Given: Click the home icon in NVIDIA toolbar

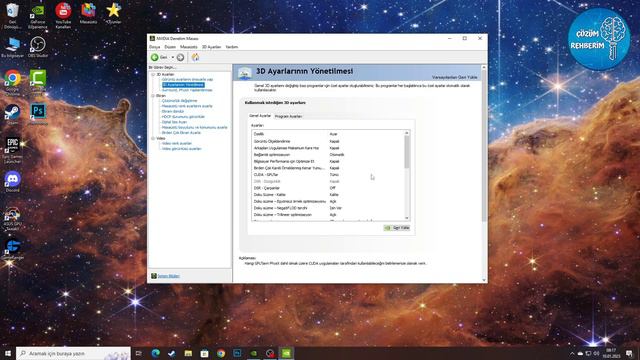Looking at the screenshot, I should coord(196,57).
